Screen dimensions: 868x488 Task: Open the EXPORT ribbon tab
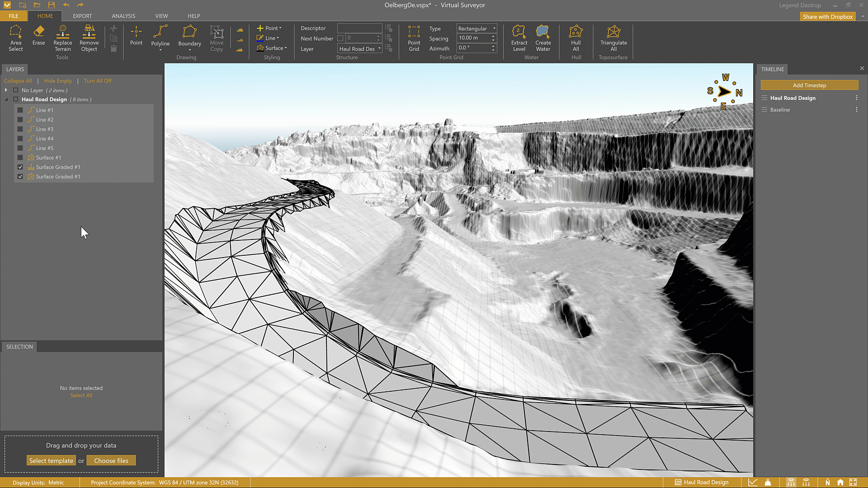click(82, 16)
